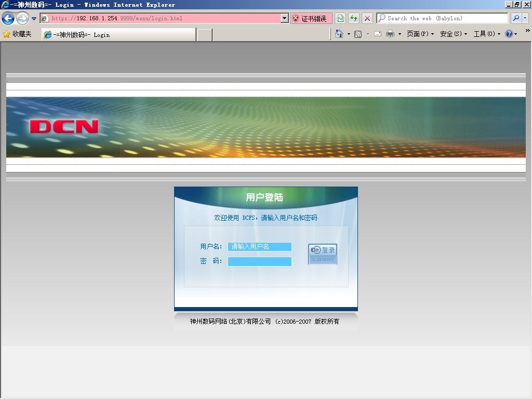Minimize the Internet Explorer window
The image size is (532, 399).
508,4
